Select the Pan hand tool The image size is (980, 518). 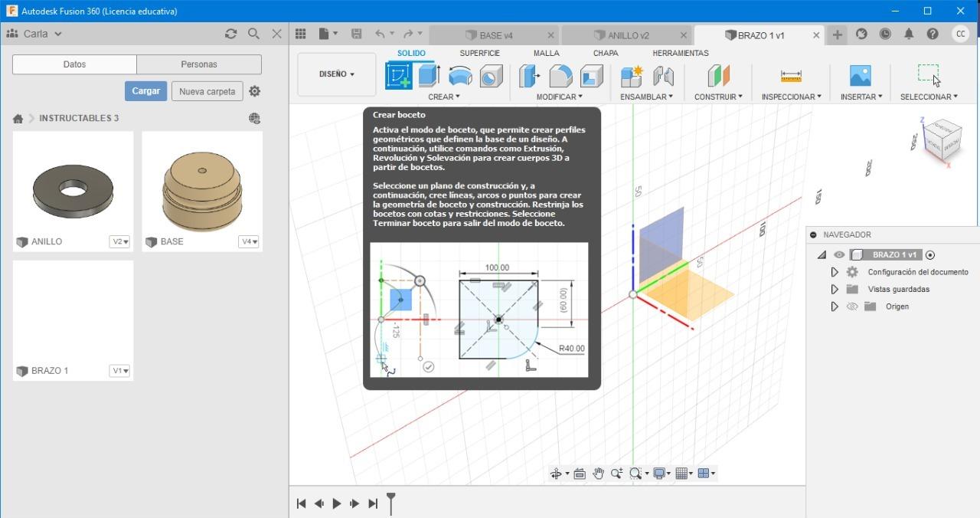tap(598, 474)
